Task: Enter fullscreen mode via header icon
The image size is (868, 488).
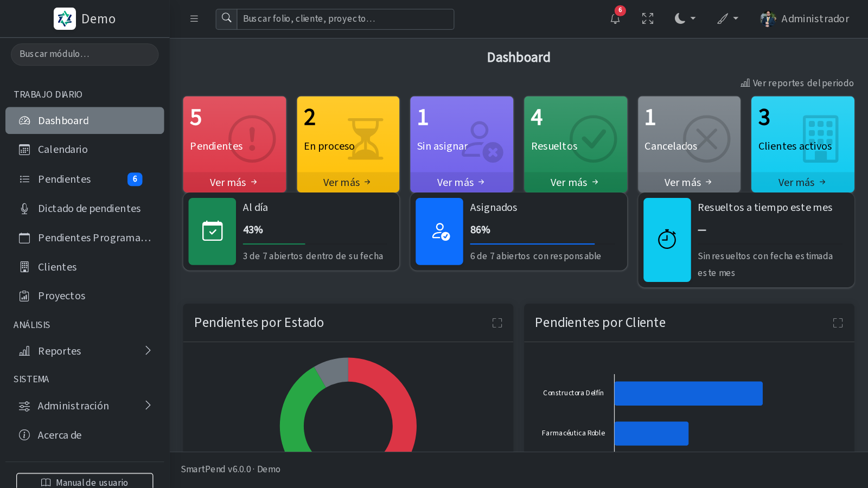Action: coord(648,19)
